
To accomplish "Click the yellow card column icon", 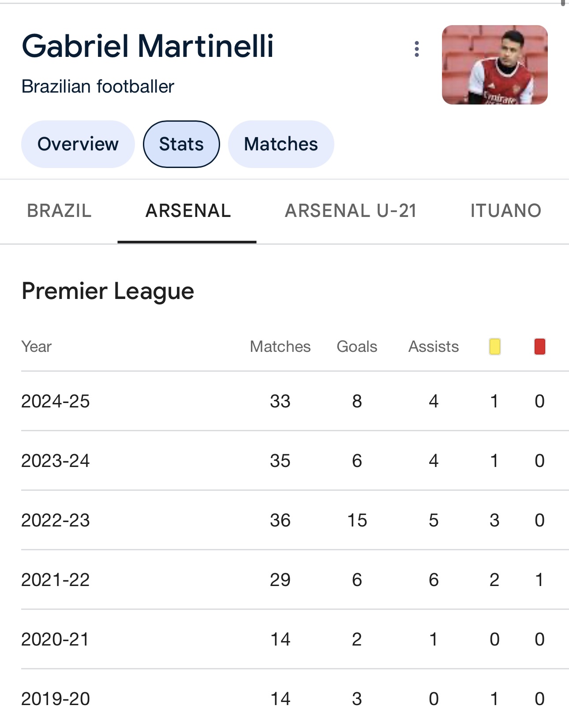I will tap(494, 347).
